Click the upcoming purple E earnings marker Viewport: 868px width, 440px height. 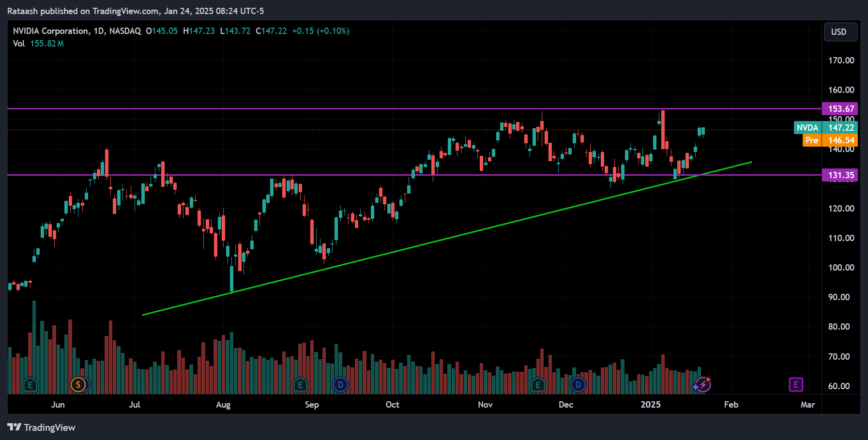pyautogui.click(x=796, y=385)
